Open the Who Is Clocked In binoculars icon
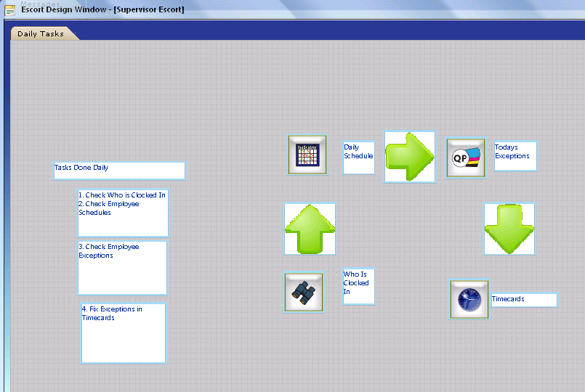This screenshot has width=585, height=392. click(304, 293)
